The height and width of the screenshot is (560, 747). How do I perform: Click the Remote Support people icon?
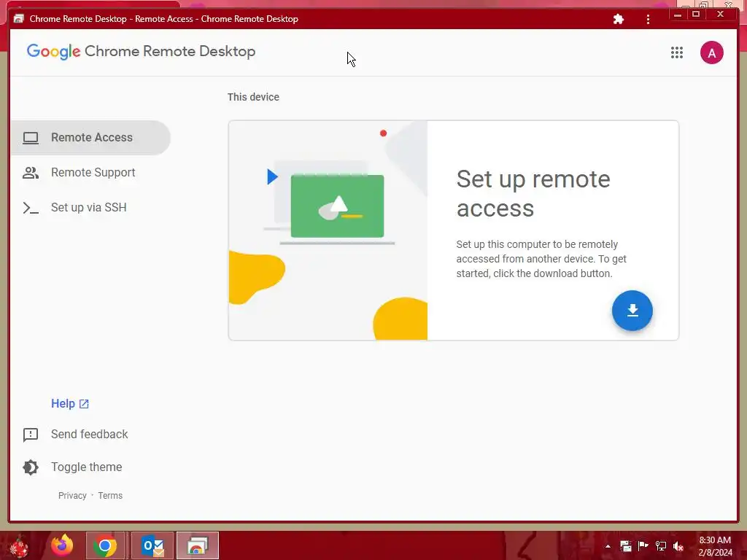31,172
